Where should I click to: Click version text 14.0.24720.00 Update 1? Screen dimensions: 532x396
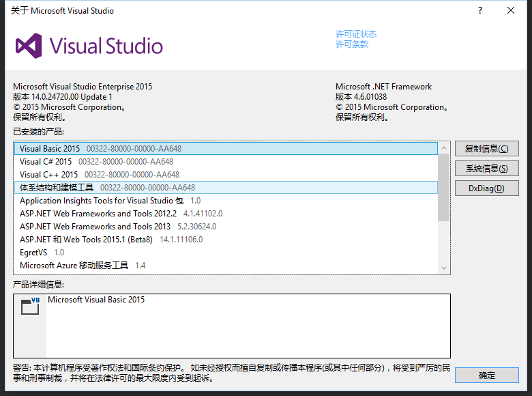[63, 97]
